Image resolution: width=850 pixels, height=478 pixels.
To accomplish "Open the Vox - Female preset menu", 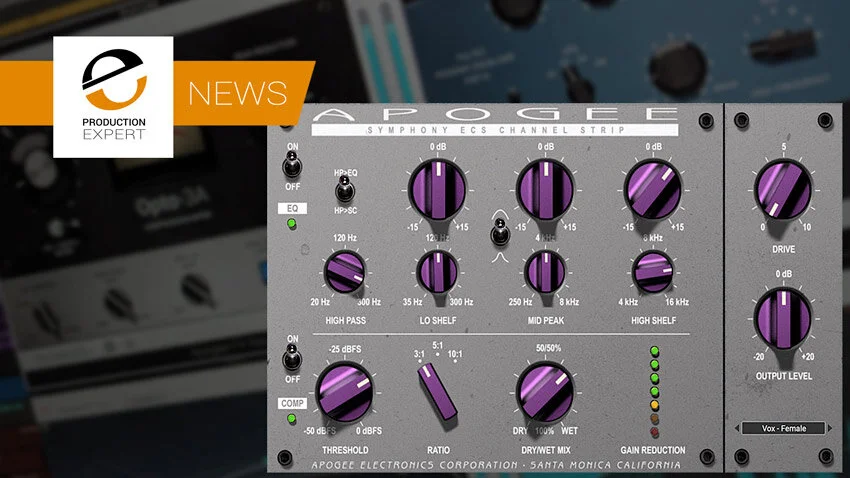I will (x=783, y=428).
